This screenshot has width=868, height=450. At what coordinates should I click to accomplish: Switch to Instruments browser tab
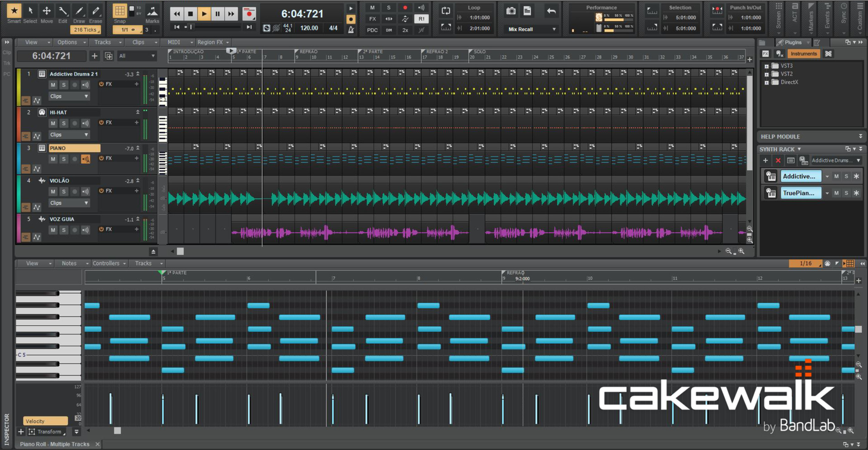pos(803,54)
